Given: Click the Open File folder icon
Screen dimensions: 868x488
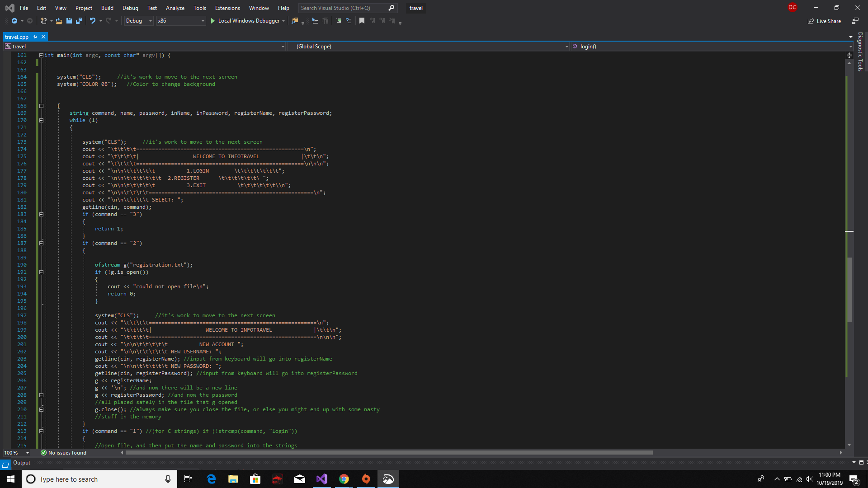Looking at the screenshot, I should click(x=59, y=21).
